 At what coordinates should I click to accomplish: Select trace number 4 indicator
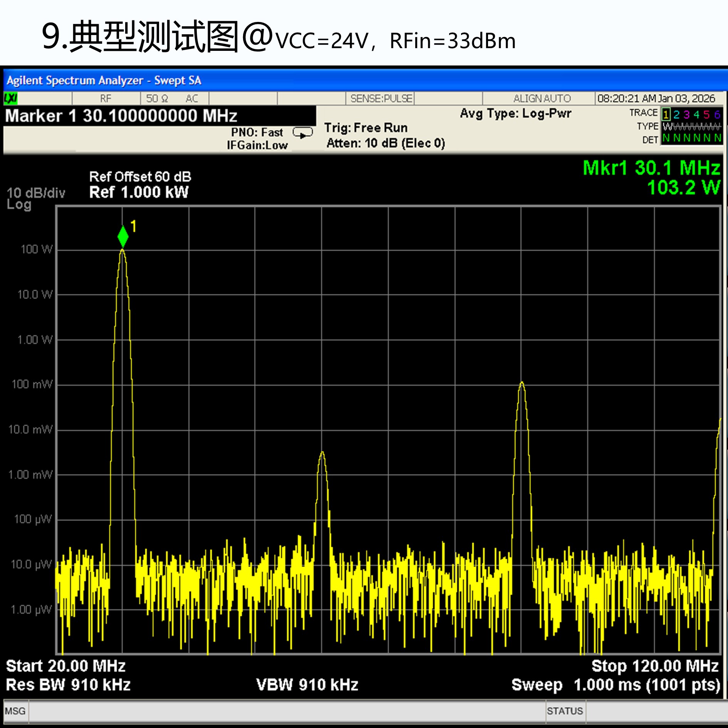696,114
